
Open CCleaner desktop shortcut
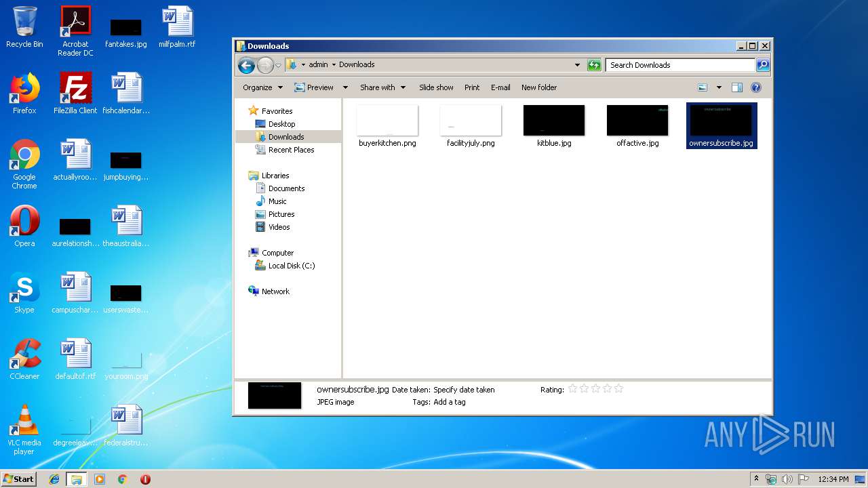24,359
